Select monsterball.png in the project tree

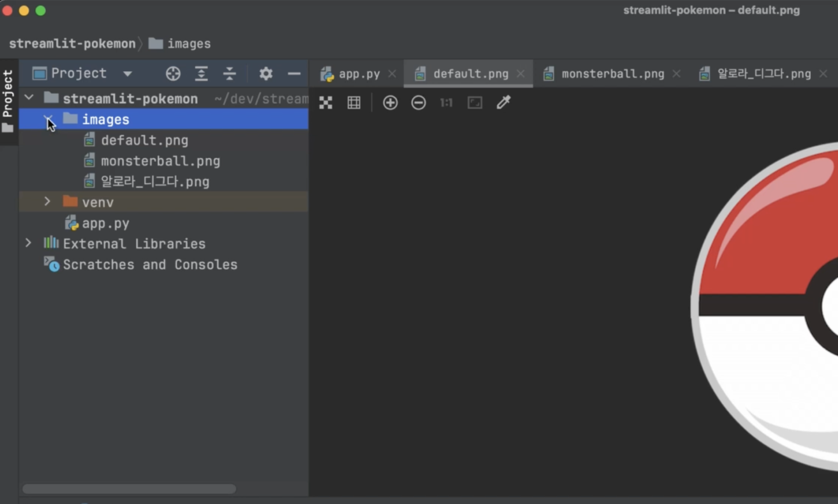(164, 161)
